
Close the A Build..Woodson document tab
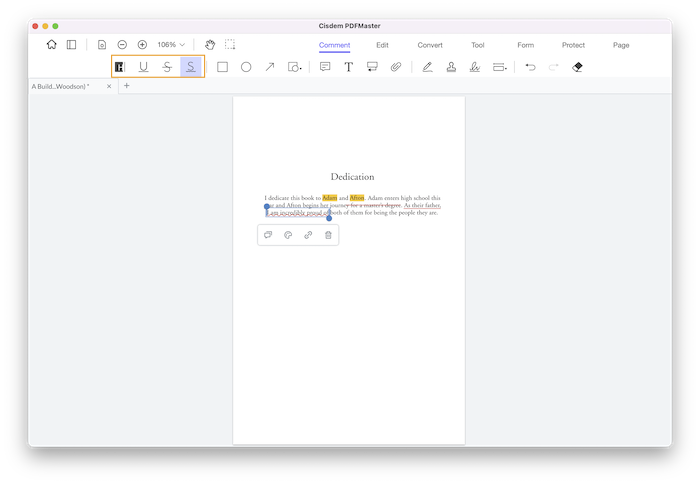point(109,86)
